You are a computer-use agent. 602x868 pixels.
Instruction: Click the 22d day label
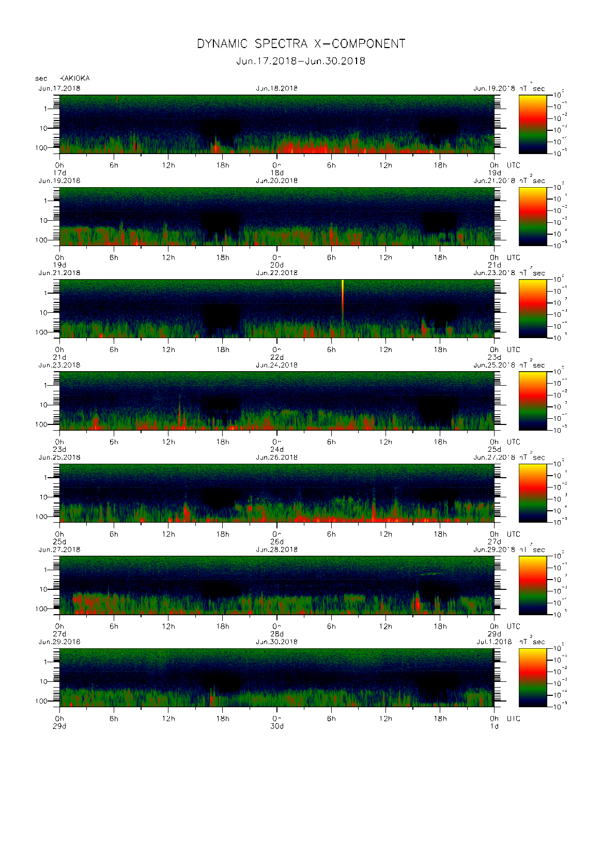coord(277,357)
